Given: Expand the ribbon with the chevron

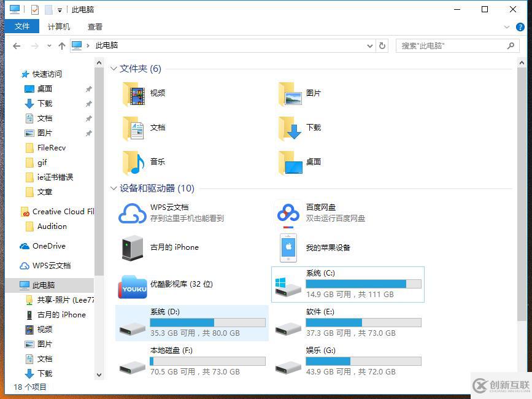Looking at the screenshot, I should click(x=507, y=27).
